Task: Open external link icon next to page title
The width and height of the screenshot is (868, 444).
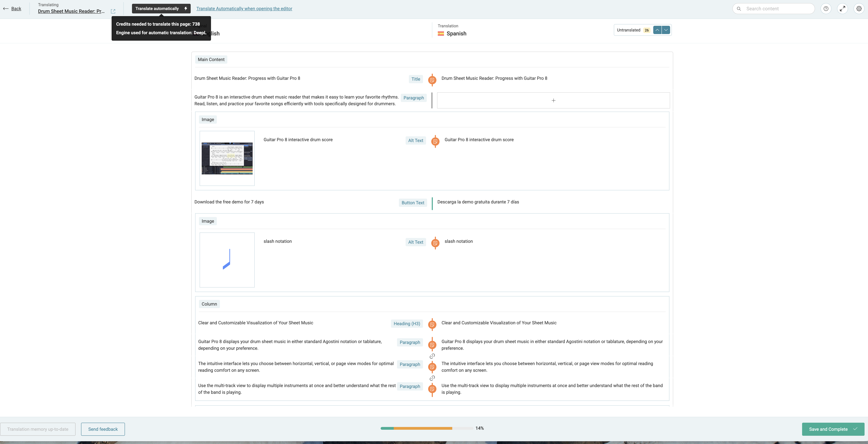Action: (113, 12)
